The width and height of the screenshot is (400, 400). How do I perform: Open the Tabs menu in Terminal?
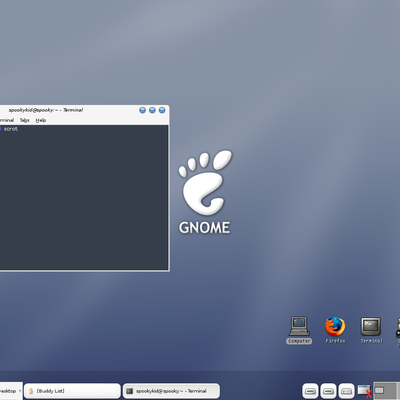click(x=24, y=120)
